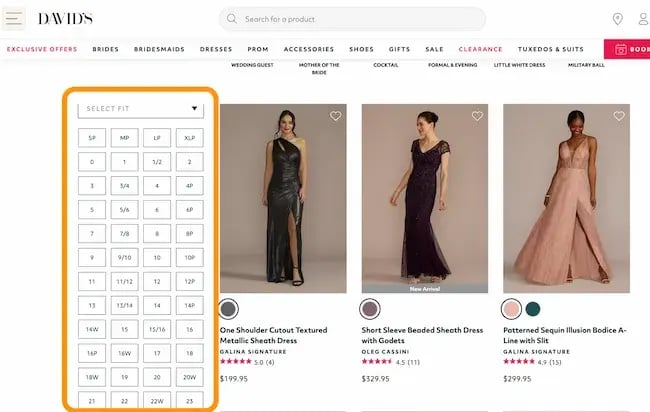The image size is (650, 412).
Task: Click the store location pin icon
Action: point(617,19)
